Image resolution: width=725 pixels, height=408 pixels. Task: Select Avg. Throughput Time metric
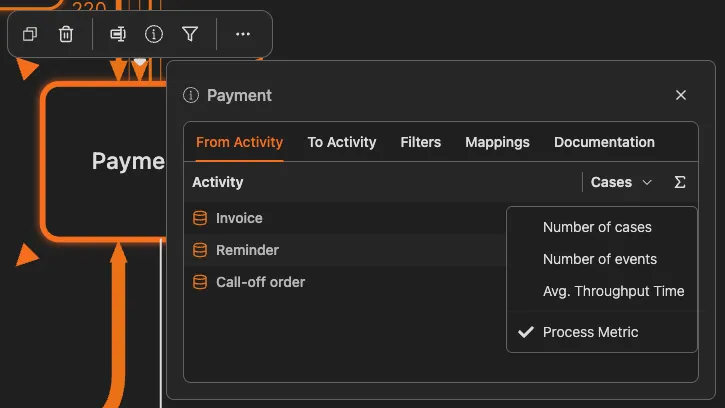tap(613, 291)
